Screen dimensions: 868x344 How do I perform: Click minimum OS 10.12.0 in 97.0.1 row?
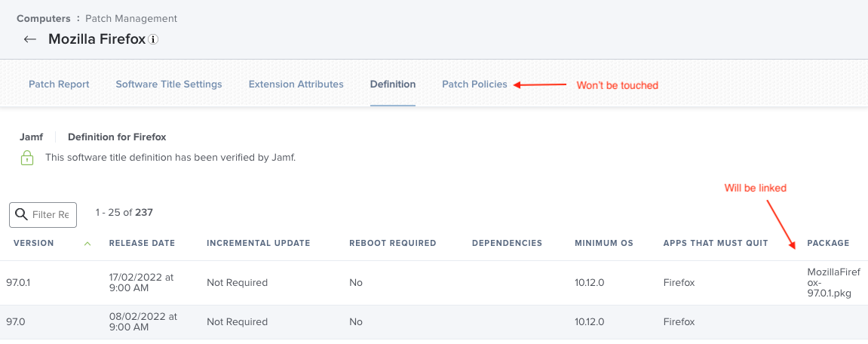pyautogui.click(x=590, y=282)
